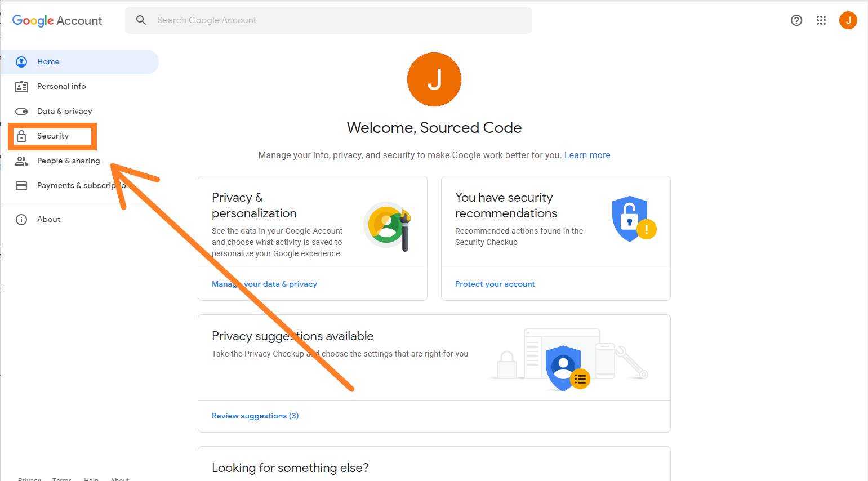The width and height of the screenshot is (868, 481).
Task: Navigate to People & sharing
Action: tap(68, 161)
